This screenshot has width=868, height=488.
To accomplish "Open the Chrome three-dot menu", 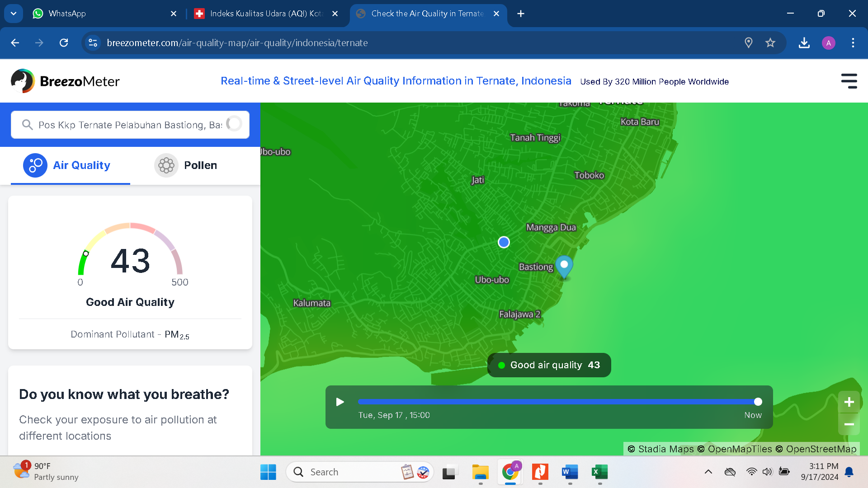I will (x=853, y=43).
